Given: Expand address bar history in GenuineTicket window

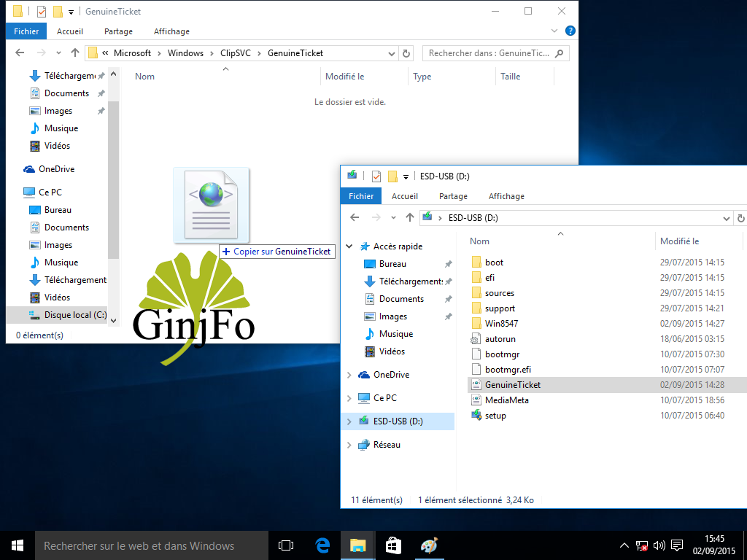Looking at the screenshot, I should [x=392, y=53].
